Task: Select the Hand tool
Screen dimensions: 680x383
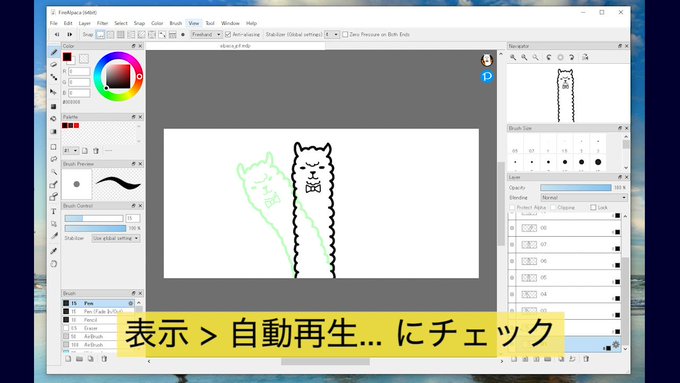Action: pos(54,264)
